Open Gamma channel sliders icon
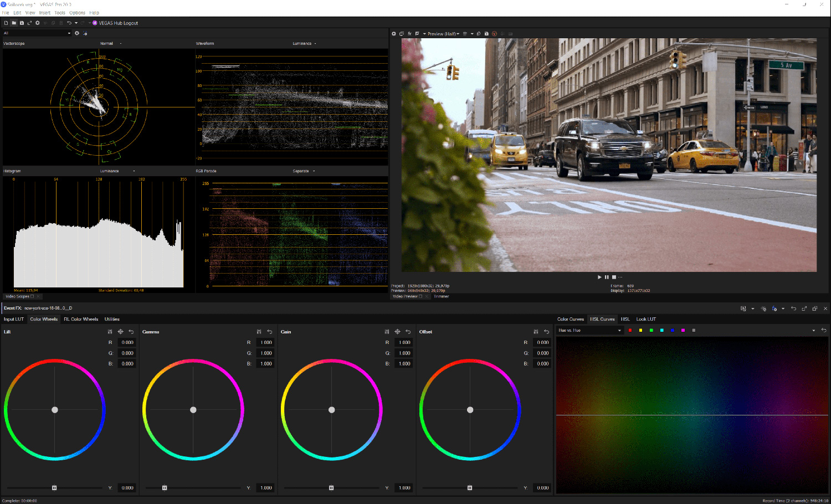The width and height of the screenshot is (831, 504). pos(259,332)
